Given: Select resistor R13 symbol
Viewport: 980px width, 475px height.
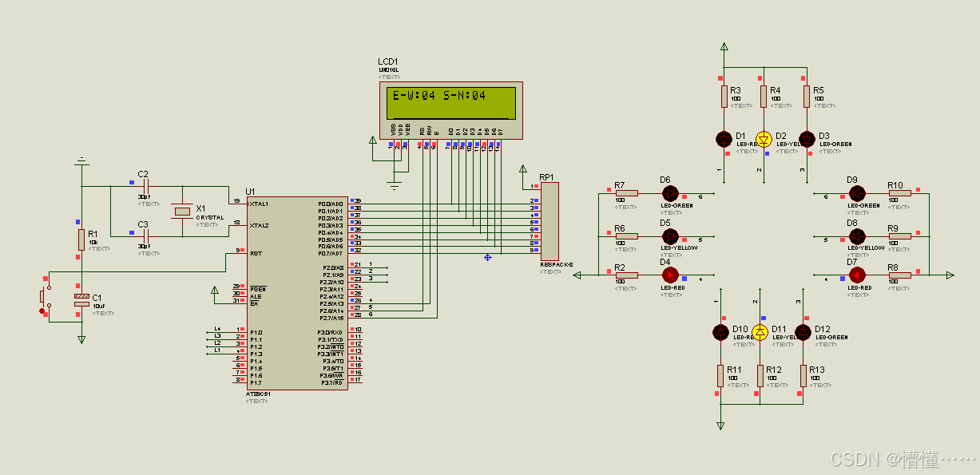Looking at the screenshot, I should click(x=802, y=375).
